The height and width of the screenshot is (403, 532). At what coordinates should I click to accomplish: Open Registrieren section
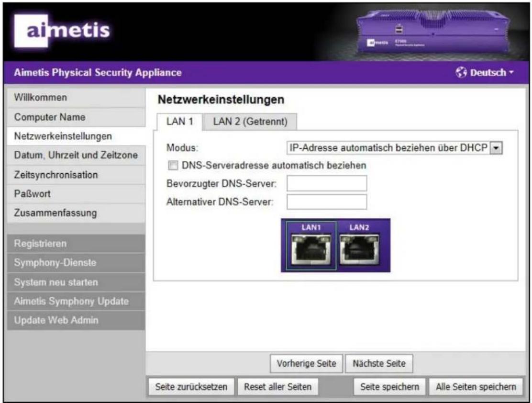(76, 244)
